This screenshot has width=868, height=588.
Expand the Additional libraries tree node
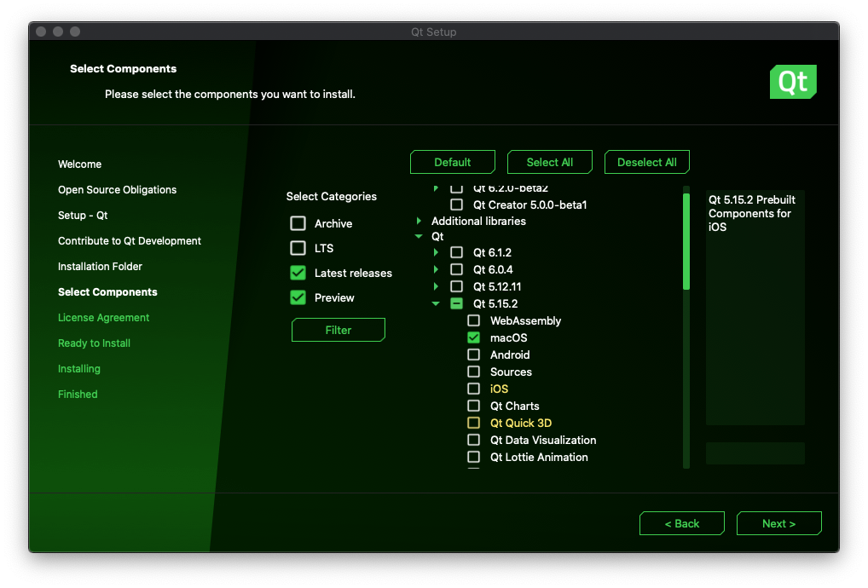coord(419,221)
